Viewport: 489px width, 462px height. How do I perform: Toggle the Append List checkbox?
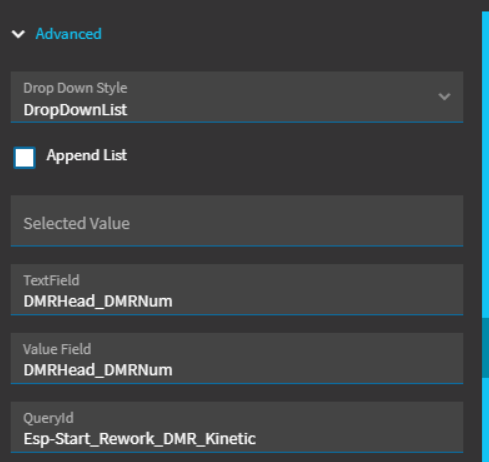click(x=24, y=158)
